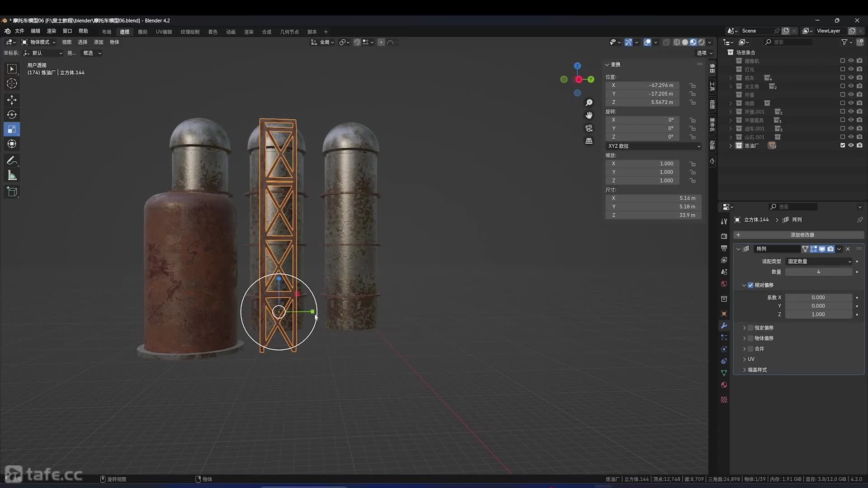868x488 pixels.
Task: Open the Tool properties tab icon
Action: tap(724, 221)
